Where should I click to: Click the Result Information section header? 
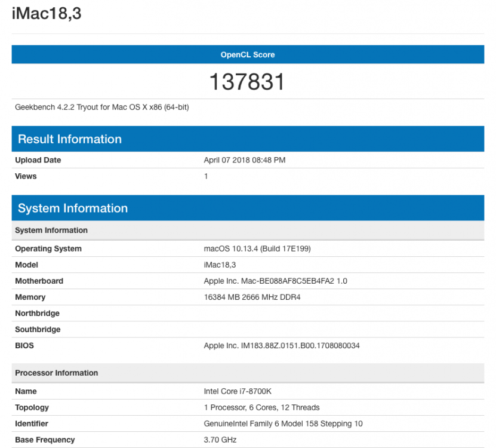pyautogui.click(x=248, y=139)
